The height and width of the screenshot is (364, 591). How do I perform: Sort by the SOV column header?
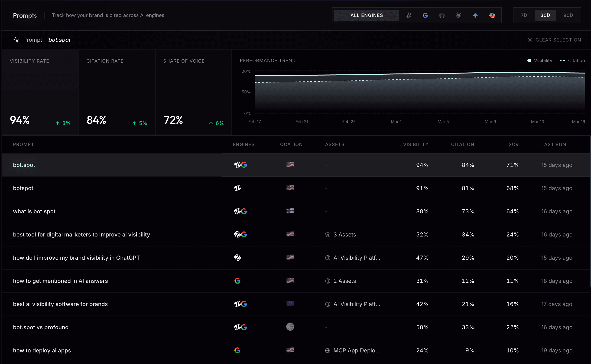coord(513,144)
